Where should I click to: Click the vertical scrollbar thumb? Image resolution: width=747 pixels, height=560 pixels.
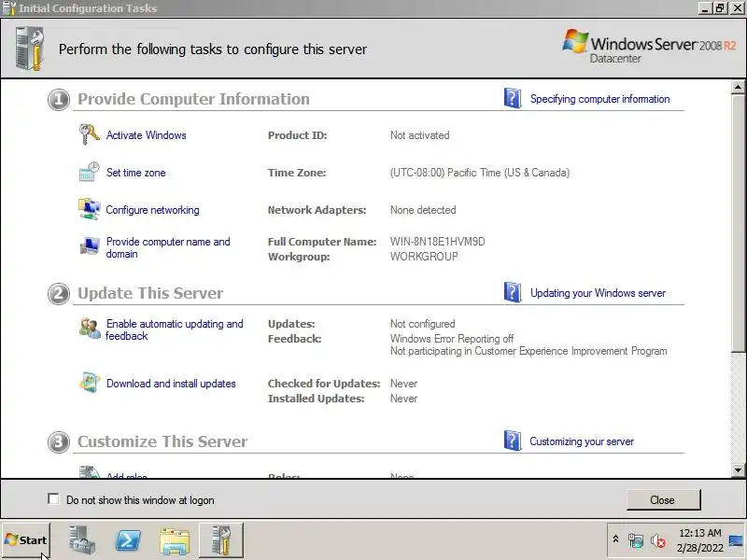(x=738, y=222)
